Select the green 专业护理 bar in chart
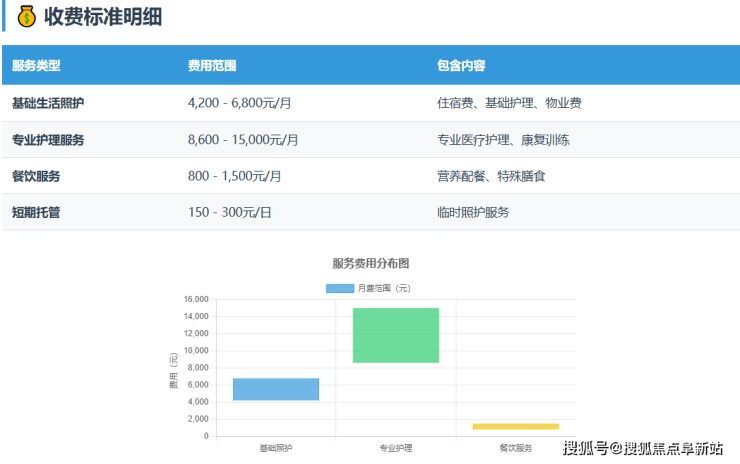Image resolution: width=740 pixels, height=464 pixels. pos(396,335)
